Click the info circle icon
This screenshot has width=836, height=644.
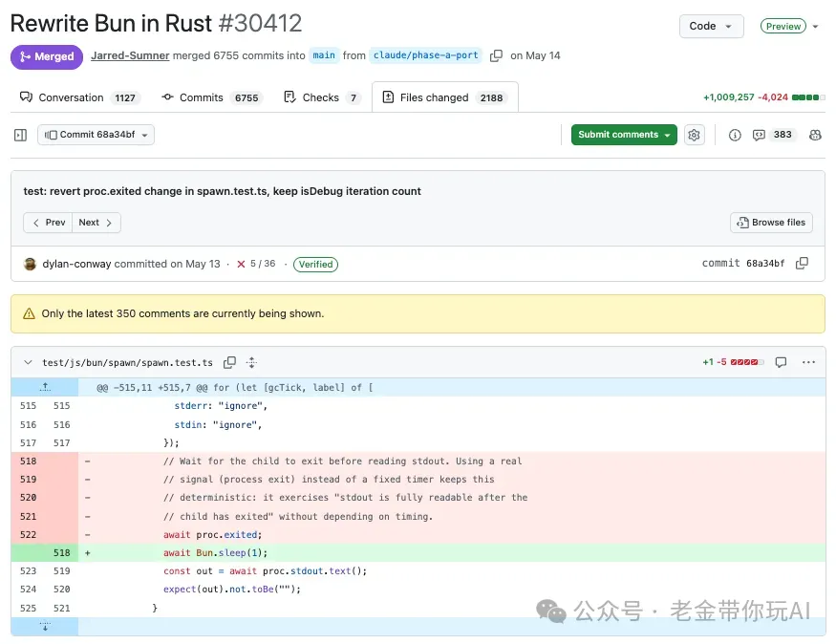(x=735, y=135)
